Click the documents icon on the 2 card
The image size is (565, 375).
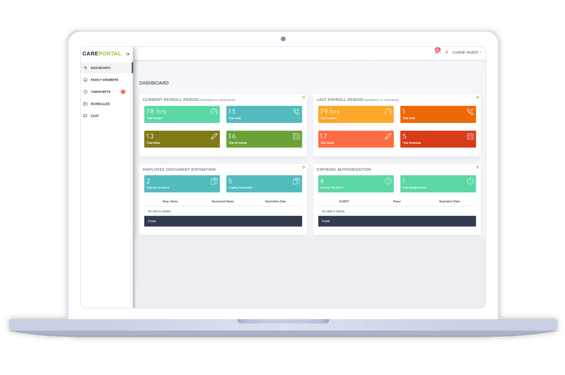coord(214,181)
